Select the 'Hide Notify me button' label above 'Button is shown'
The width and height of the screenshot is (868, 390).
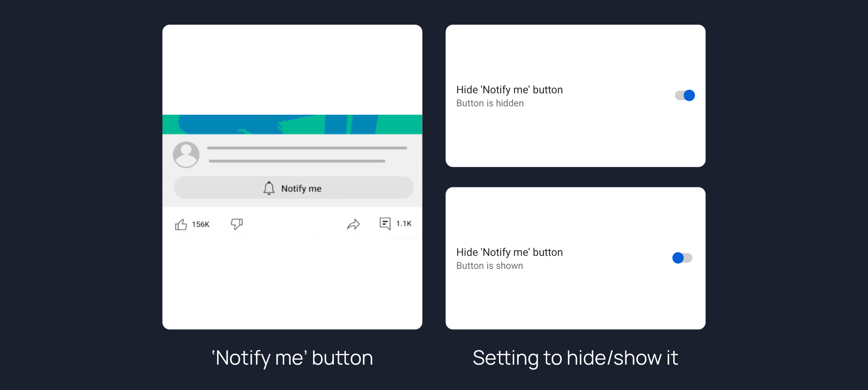click(509, 252)
